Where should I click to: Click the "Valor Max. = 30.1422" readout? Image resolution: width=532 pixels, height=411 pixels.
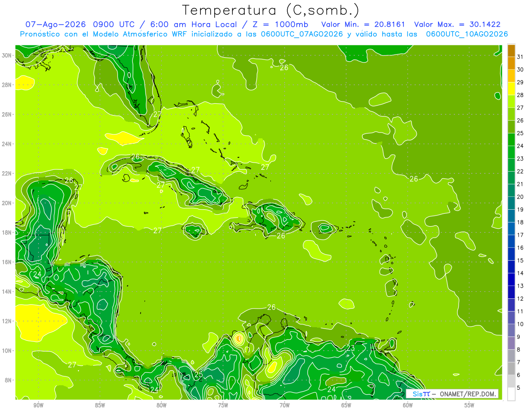pos(458,24)
